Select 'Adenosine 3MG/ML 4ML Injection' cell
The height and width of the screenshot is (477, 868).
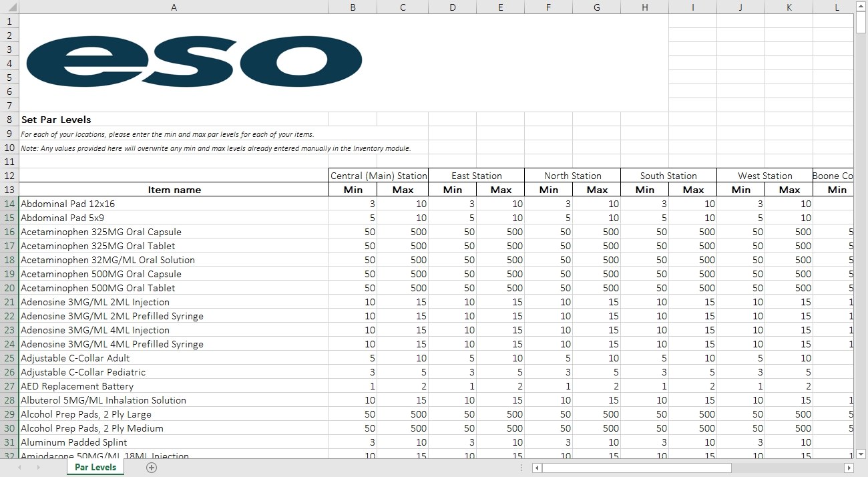174,330
